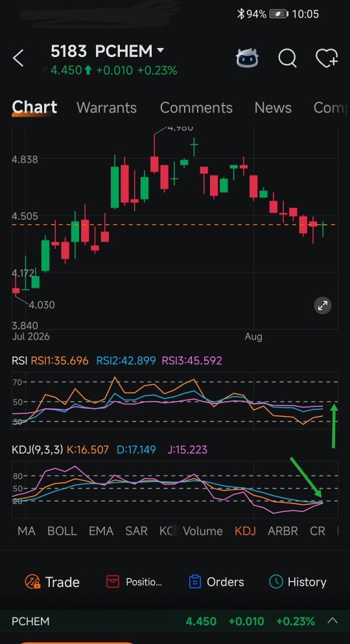The image size is (350, 644).
Task: Expand chart to fullscreen icon
Action: [323, 305]
